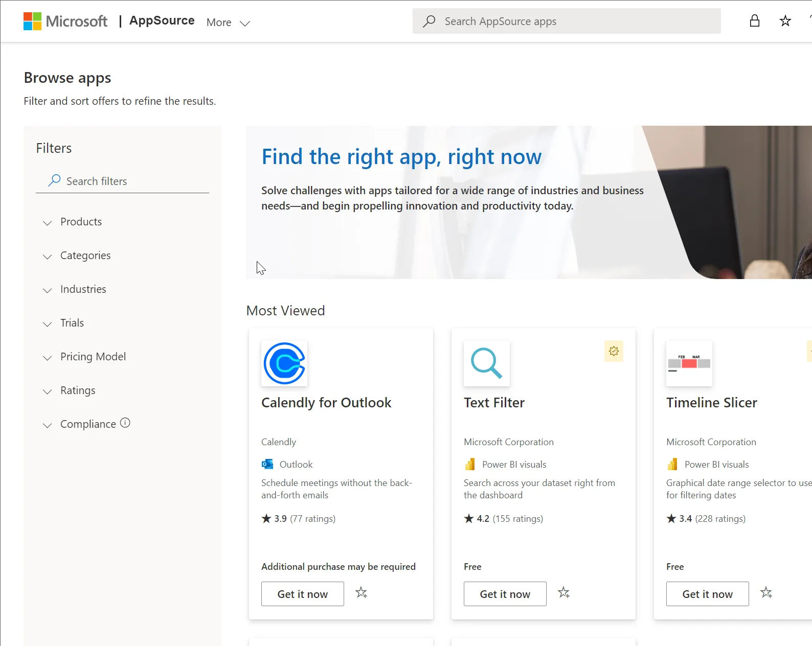Screen dimensions: 812x646
Task: Expand the Trials filter
Action: (63, 323)
